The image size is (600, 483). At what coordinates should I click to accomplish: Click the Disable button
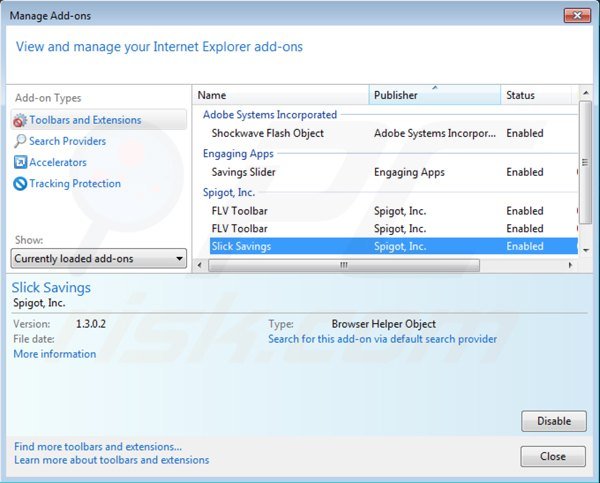tap(554, 421)
